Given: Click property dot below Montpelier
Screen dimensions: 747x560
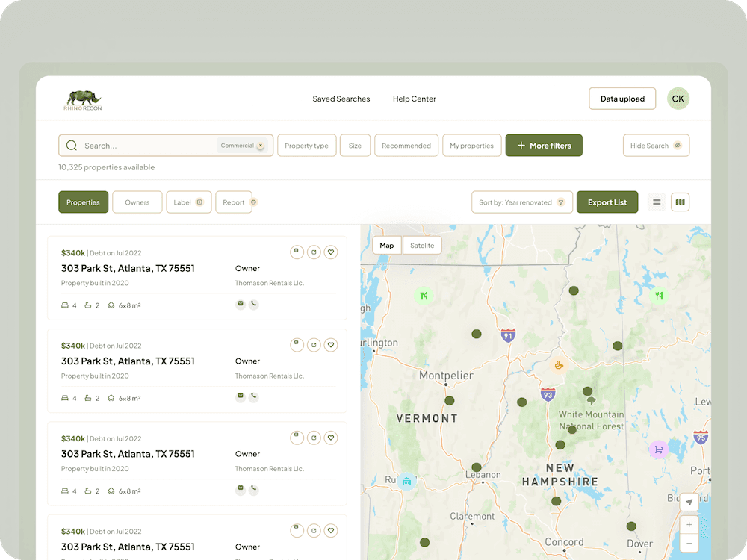Looking at the screenshot, I should point(449,400).
